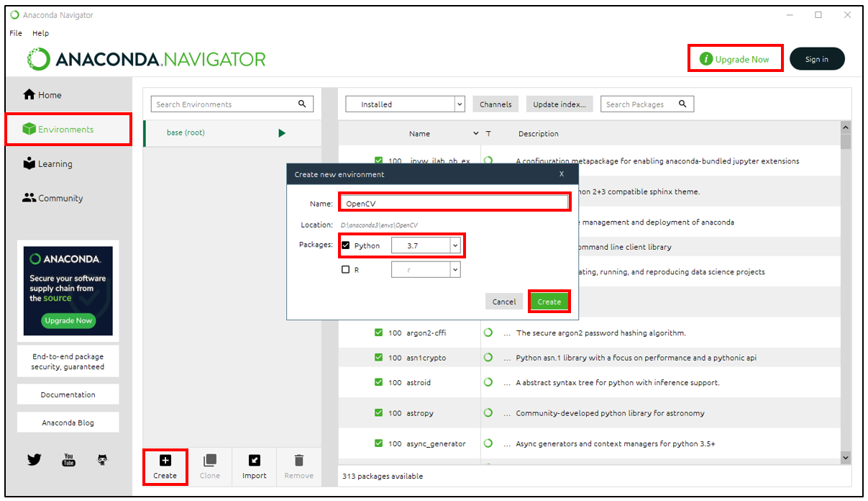Click the Update index button
The image size is (868, 501).
pyautogui.click(x=559, y=104)
